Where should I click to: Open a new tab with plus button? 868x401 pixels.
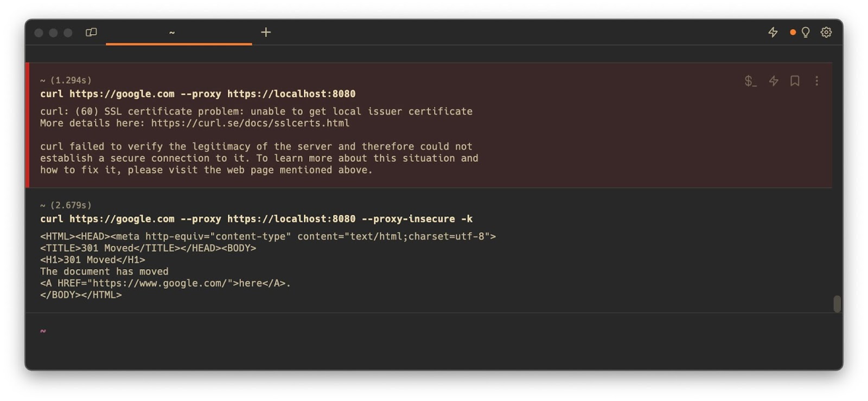[x=266, y=33]
